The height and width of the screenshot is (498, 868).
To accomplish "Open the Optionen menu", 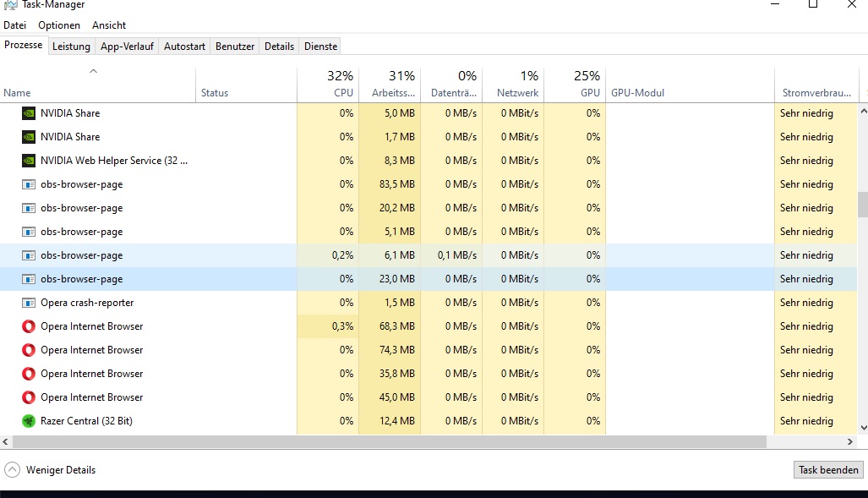I will tap(59, 25).
